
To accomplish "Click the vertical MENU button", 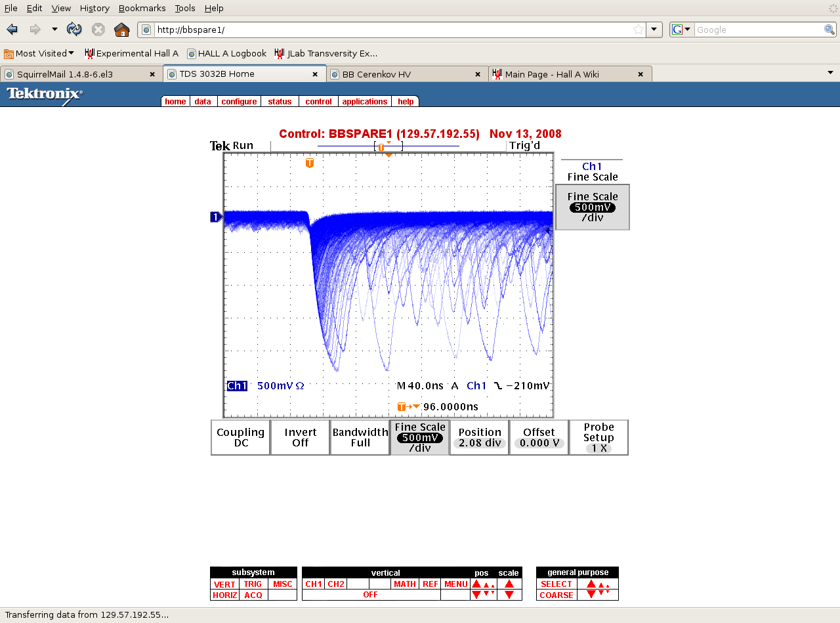I will (x=455, y=584).
